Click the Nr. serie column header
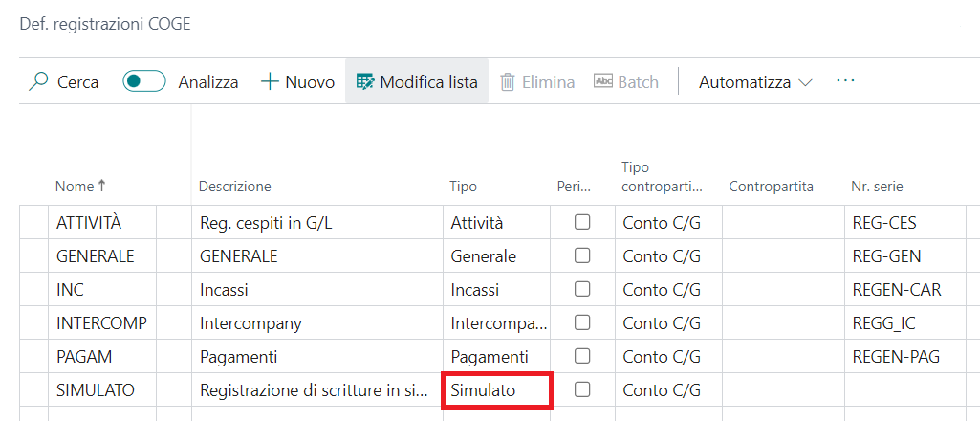This screenshot has height=421, width=980. 877,187
